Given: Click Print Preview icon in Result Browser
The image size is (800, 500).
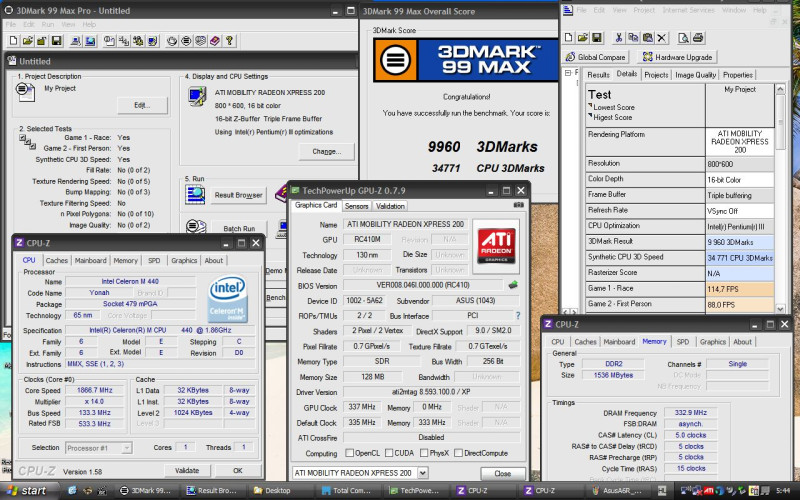Looking at the screenshot, I should 684,37.
